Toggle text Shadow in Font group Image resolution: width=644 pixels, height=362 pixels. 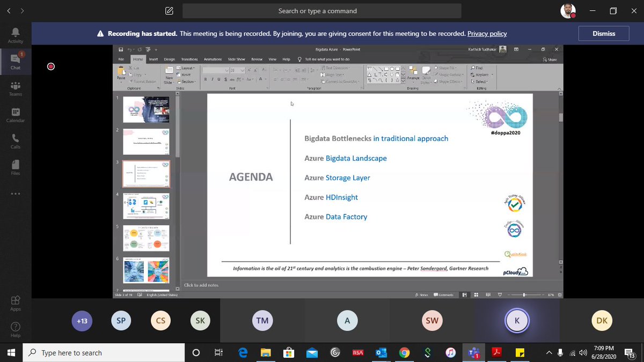(225, 79)
